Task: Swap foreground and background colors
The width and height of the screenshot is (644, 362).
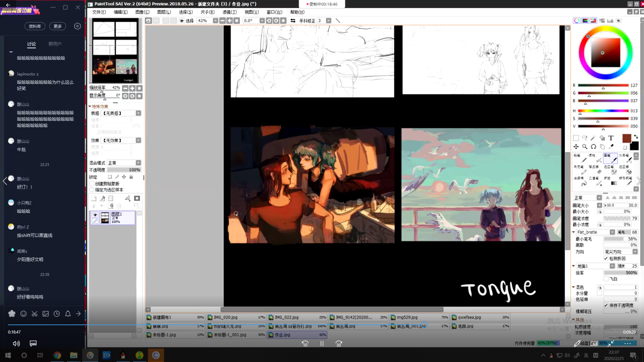Action: tap(636, 137)
